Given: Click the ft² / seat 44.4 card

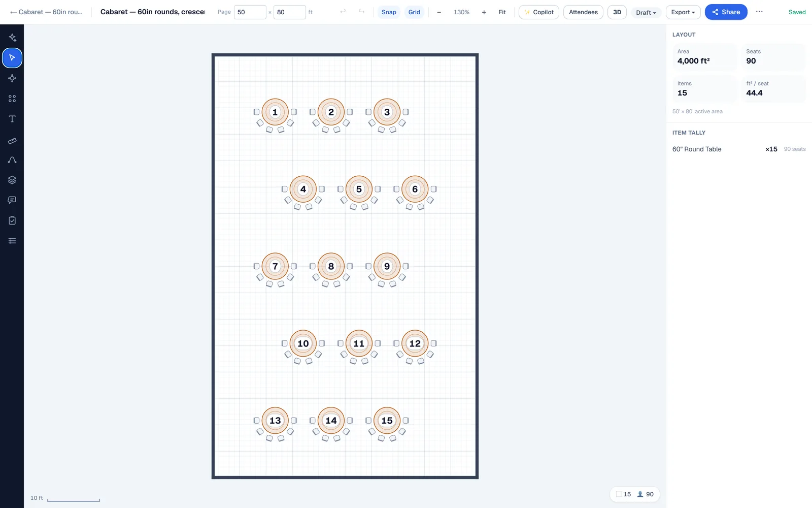Looking at the screenshot, I should [773, 89].
